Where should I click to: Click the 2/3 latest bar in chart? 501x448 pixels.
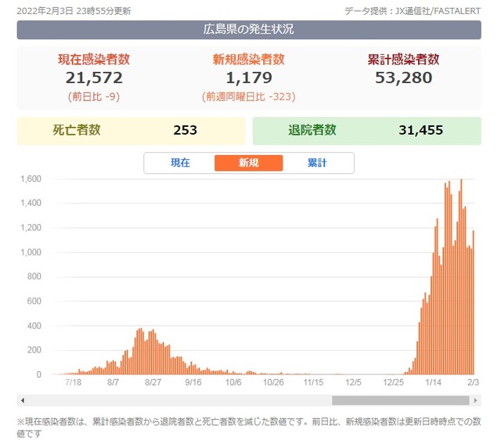(x=474, y=302)
